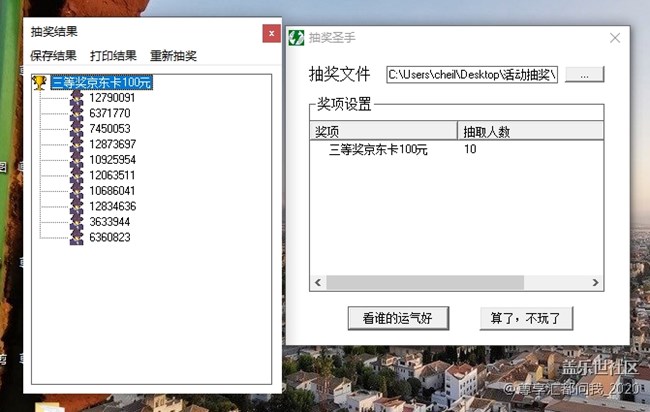Select winner 3633944 in results
The image size is (650, 412).
[110, 222]
